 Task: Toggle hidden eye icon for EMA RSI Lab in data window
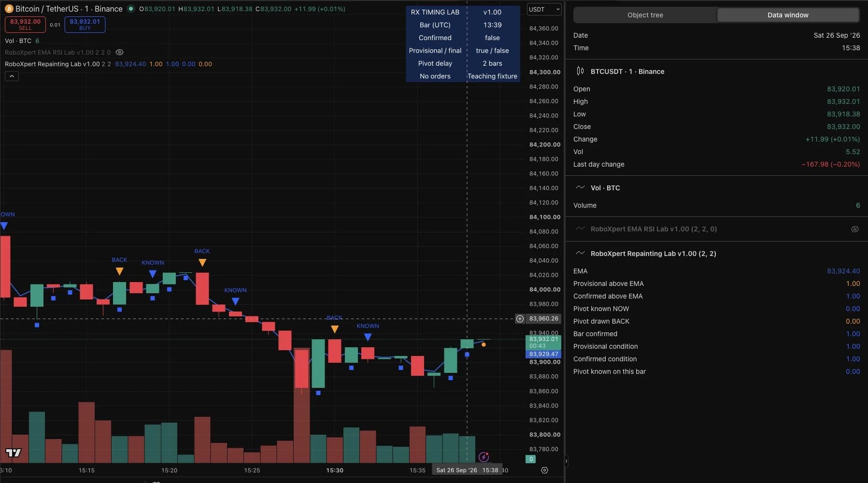[x=854, y=229]
